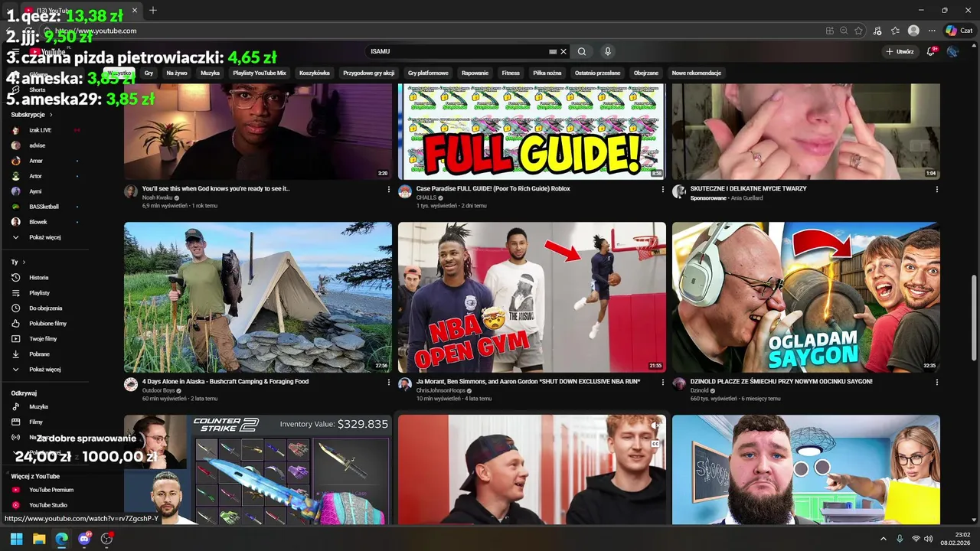Expand subscriptions with Pokaż więcej
The image size is (980, 551).
pos(44,237)
